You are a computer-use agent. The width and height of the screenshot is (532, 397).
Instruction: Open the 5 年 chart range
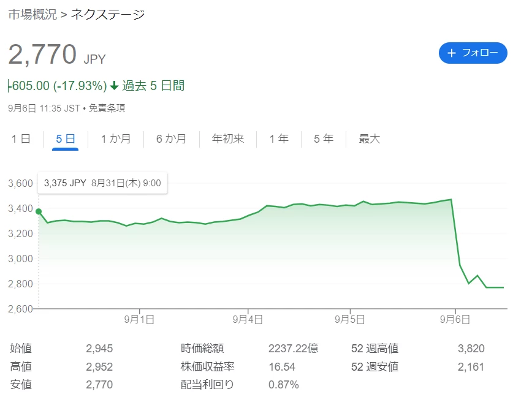point(324,138)
